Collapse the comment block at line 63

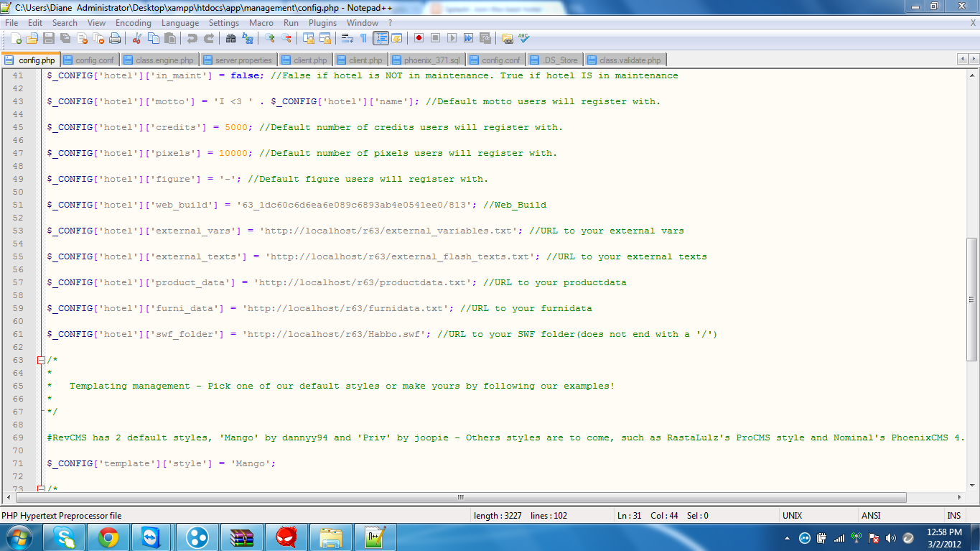coord(41,360)
